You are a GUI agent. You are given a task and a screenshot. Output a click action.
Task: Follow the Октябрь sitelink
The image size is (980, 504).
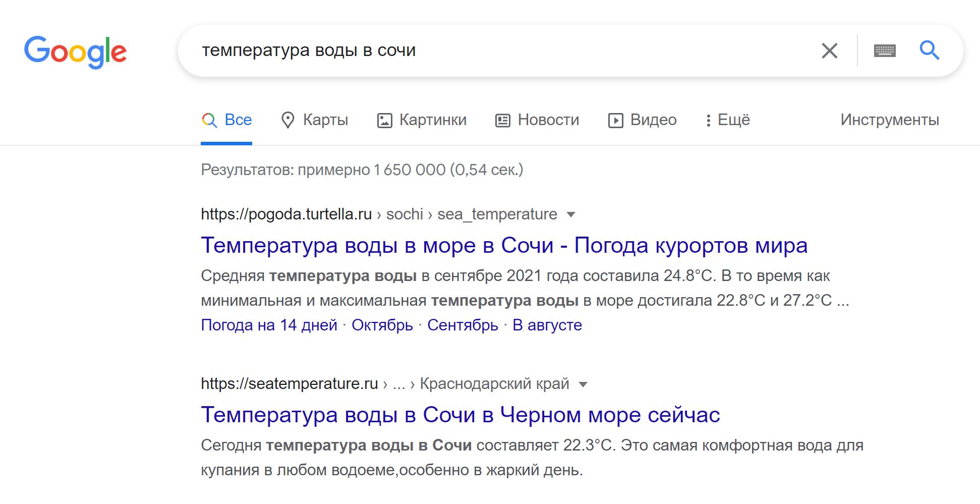coord(382,325)
